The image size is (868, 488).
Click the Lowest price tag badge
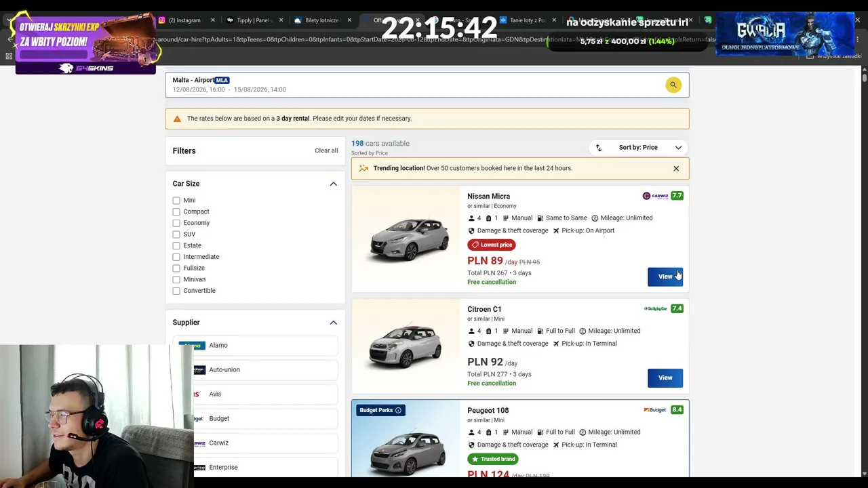(492, 245)
